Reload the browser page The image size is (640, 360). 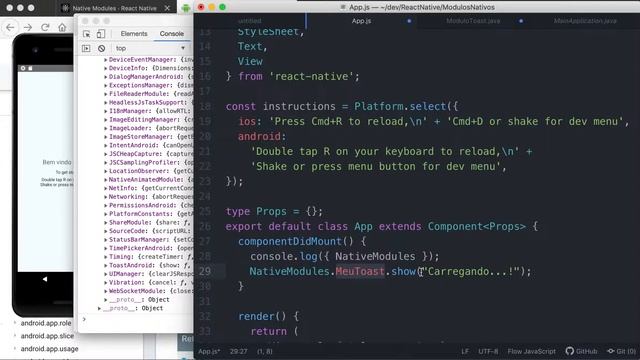[x=45, y=27]
